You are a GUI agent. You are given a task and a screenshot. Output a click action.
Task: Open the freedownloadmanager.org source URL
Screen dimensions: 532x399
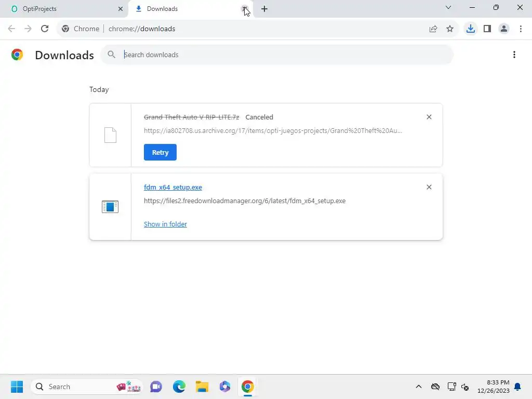pyautogui.click(x=245, y=201)
